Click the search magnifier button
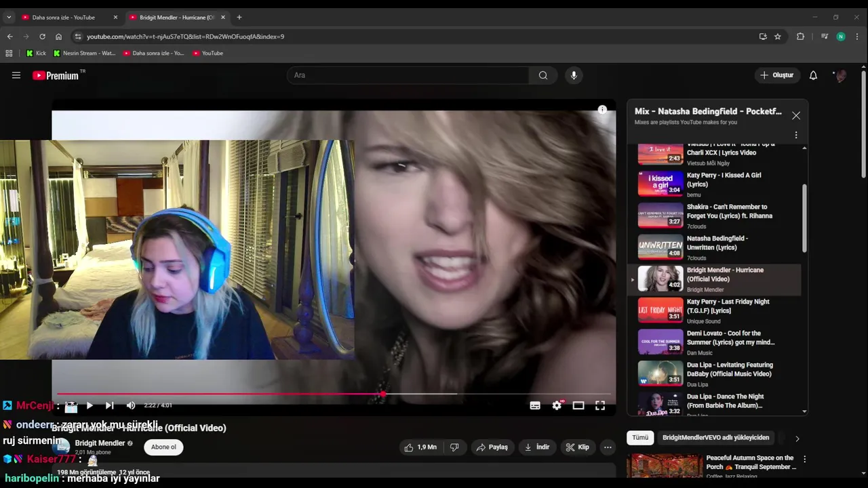Viewport: 868px width, 488px height. [543, 75]
